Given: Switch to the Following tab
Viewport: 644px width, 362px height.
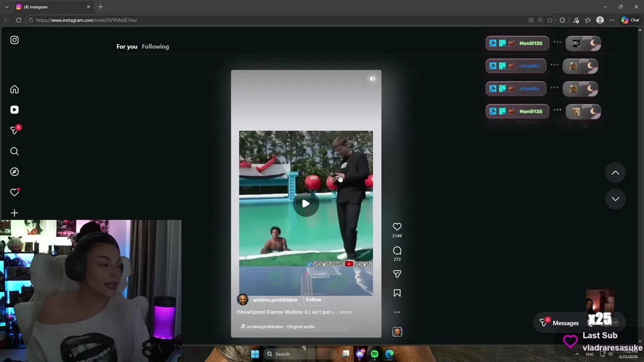Looking at the screenshot, I should (155, 47).
